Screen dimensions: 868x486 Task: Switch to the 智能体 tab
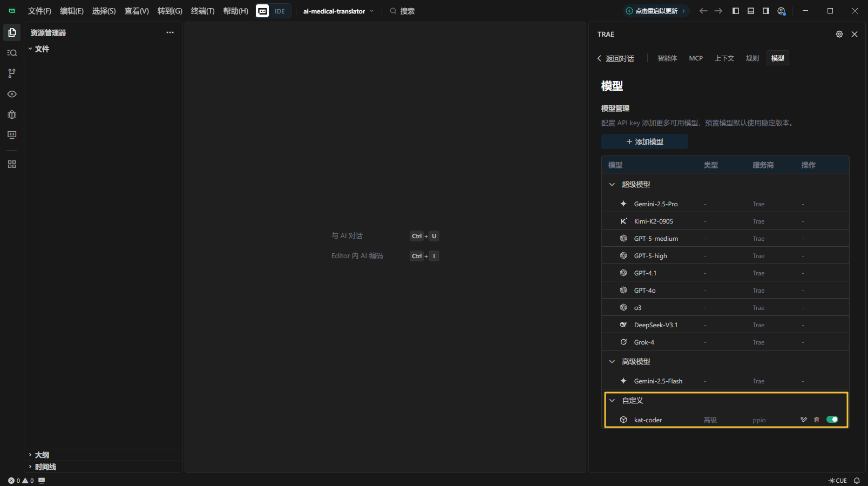coord(667,58)
